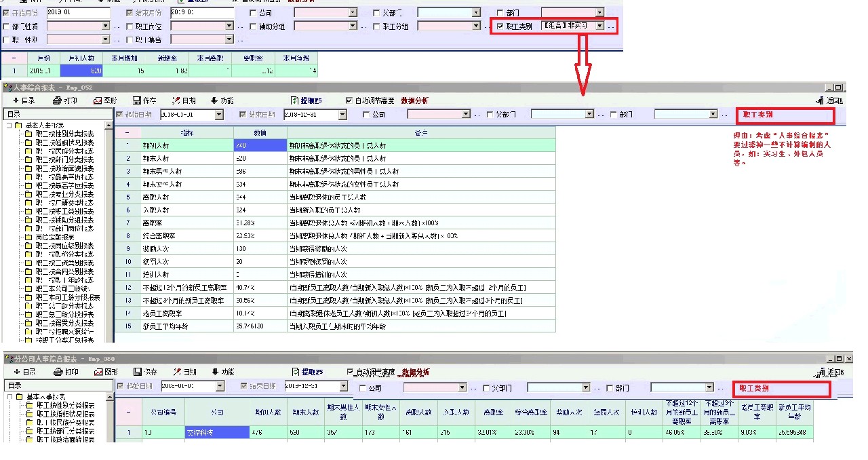868x460 pixels.
Task: Click the 目录 toolbar item in 分公司人事综合报表 window
Action: (24, 372)
